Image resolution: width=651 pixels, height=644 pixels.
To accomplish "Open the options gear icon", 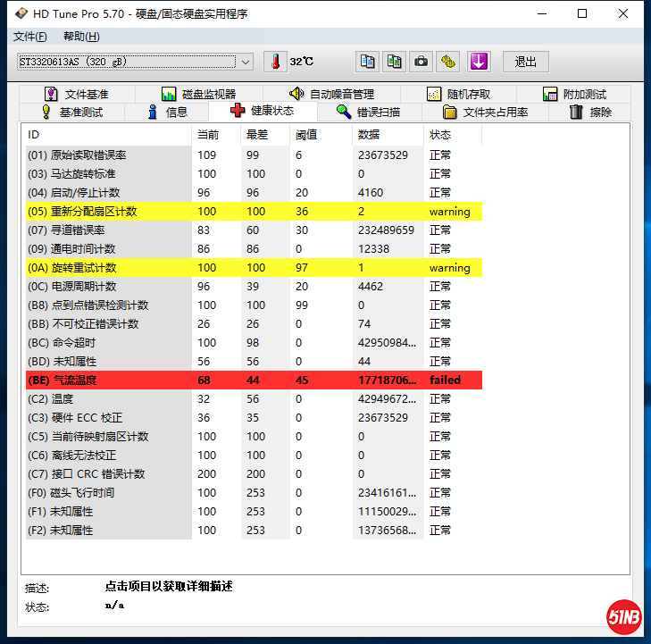I will [448, 62].
